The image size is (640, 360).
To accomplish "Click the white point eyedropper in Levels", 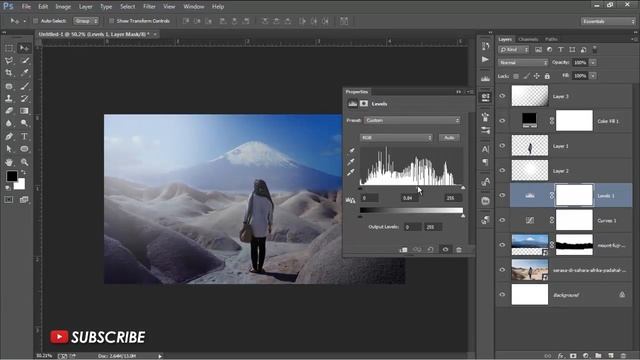I will 351,173.
